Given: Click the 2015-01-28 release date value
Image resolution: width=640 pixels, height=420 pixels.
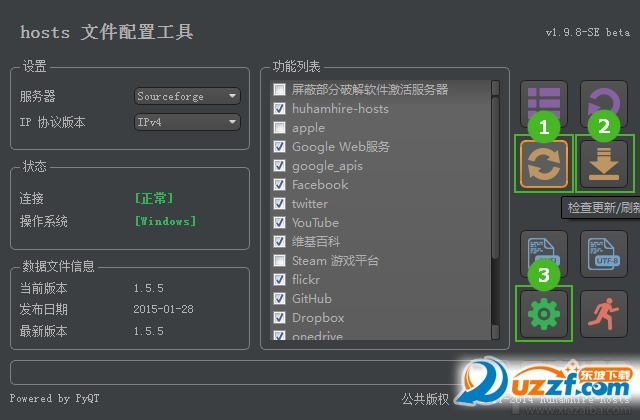Looking at the screenshot, I should pos(163,309).
